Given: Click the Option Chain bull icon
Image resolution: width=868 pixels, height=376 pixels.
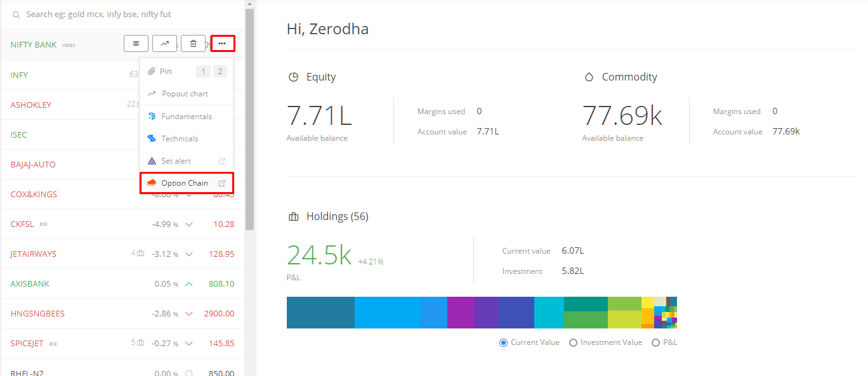Looking at the screenshot, I should point(152,183).
